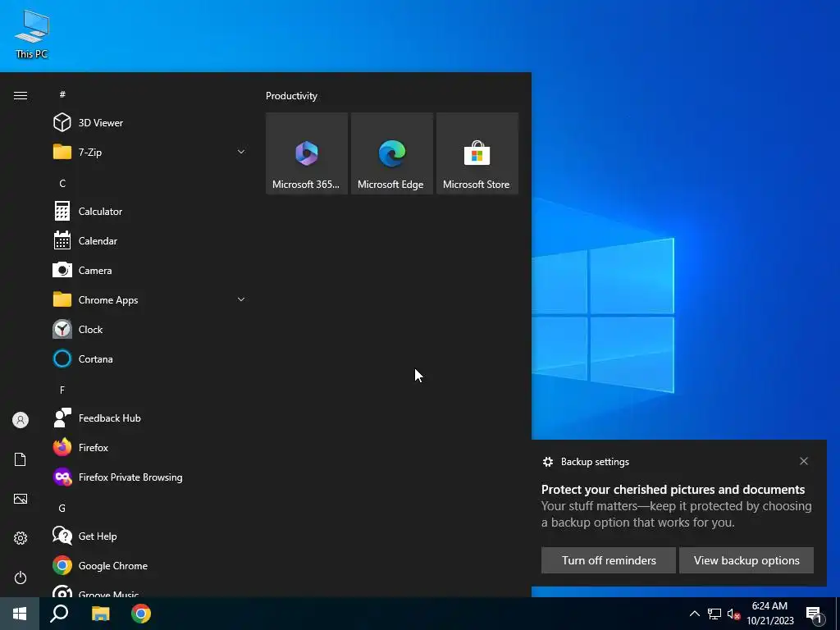Click the Windows Start button
Screen dimensions: 840x630
tap(20, 614)
